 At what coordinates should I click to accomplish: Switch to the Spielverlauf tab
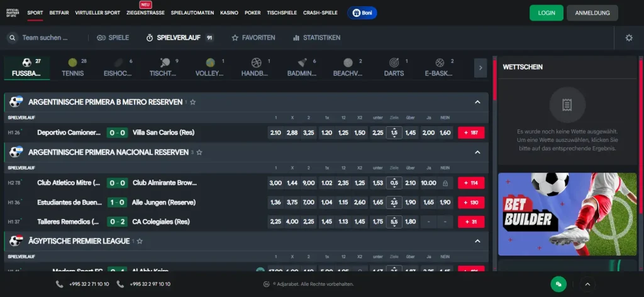179,38
